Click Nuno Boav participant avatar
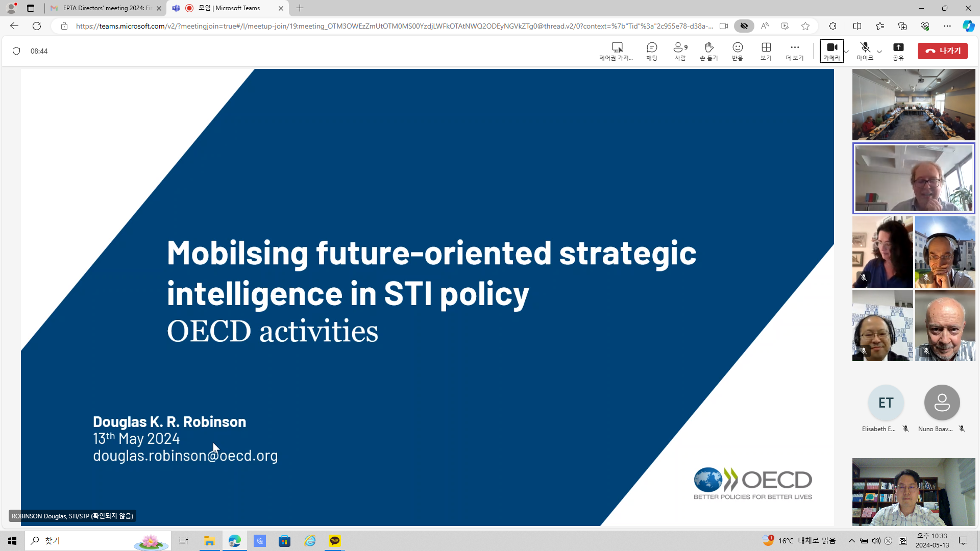This screenshot has width=980, height=551. tap(942, 403)
